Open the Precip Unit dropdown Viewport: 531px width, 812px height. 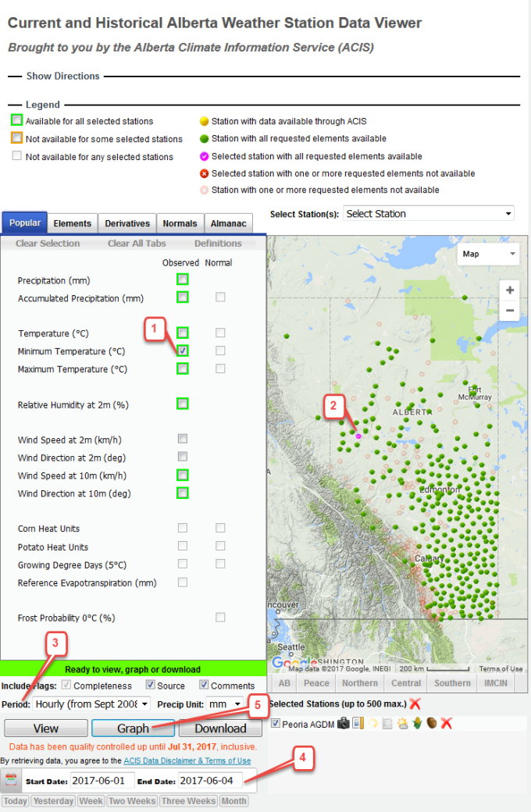click(224, 704)
